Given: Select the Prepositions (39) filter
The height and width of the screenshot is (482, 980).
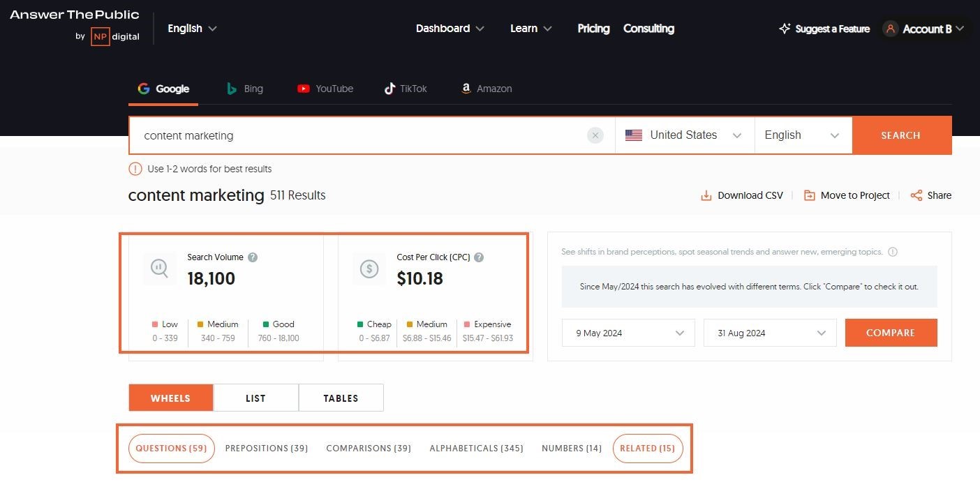Looking at the screenshot, I should coord(267,449).
